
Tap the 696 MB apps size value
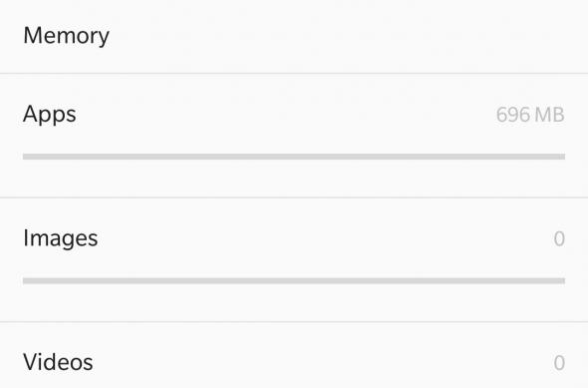[530, 115]
